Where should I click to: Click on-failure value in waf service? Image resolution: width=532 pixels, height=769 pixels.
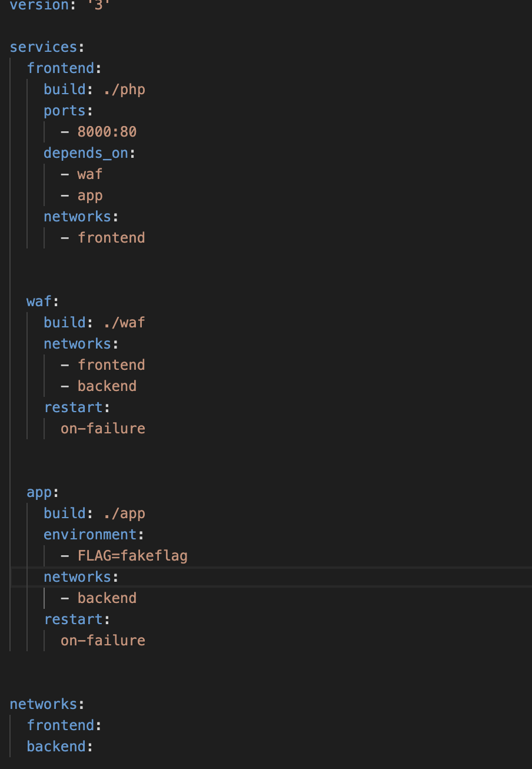coord(102,429)
